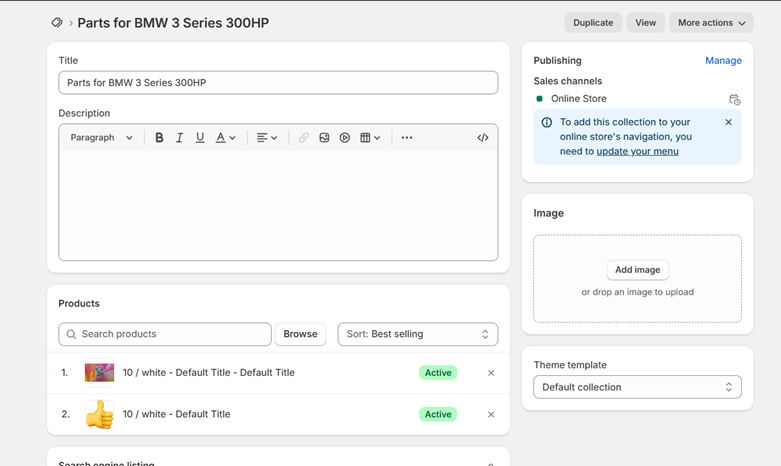The image size is (781, 466).
Task: Open the Online Store publish schedule icon
Action: click(734, 99)
